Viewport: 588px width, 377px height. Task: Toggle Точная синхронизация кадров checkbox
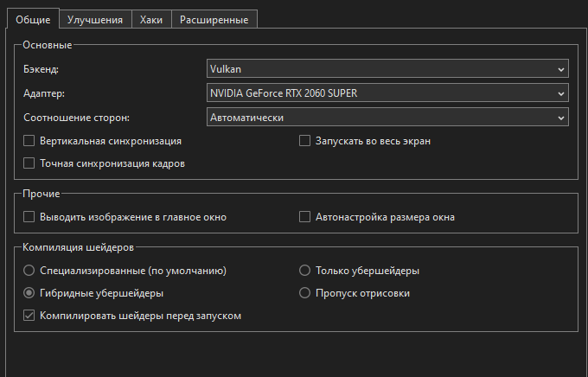click(29, 163)
